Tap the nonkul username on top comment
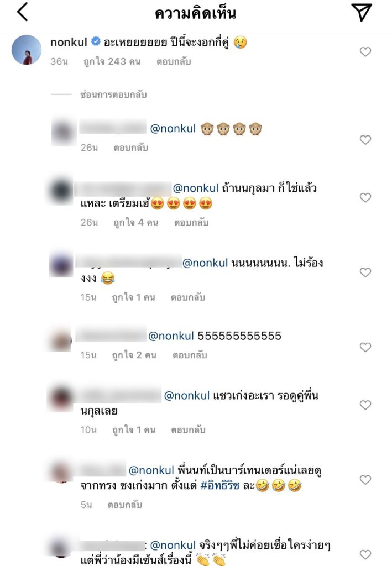This screenshot has width=392, height=566. click(69, 42)
